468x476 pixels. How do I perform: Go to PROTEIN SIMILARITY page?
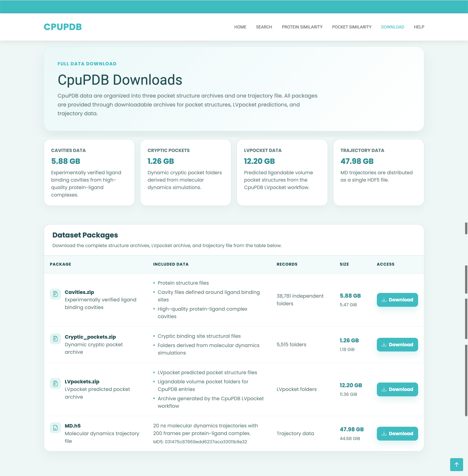point(302,27)
